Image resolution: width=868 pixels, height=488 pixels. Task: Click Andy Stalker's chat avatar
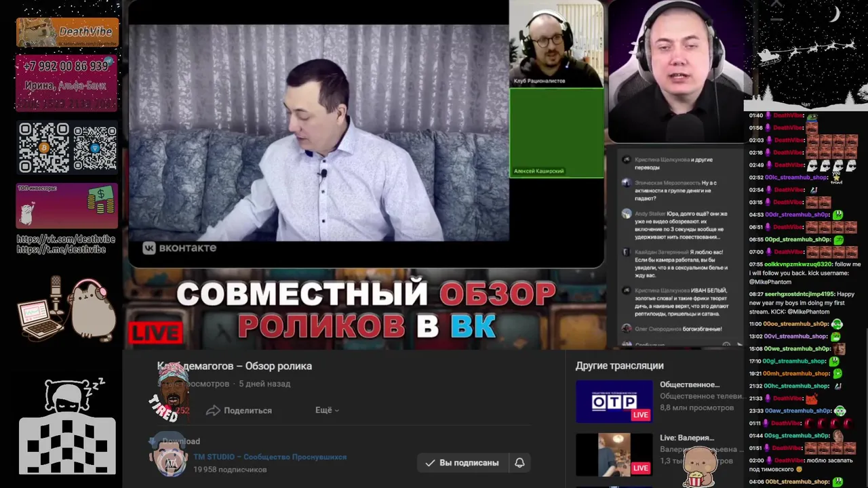[x=627, y=213]
